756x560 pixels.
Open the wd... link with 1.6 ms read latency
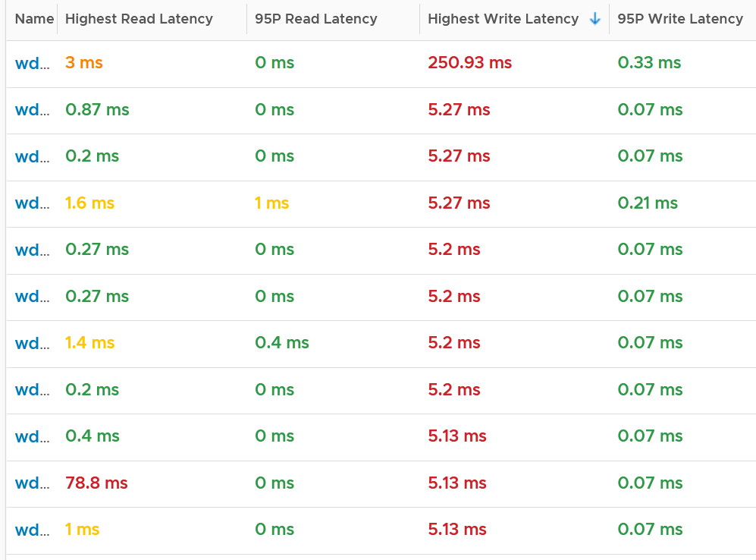(x=33, y=203)
